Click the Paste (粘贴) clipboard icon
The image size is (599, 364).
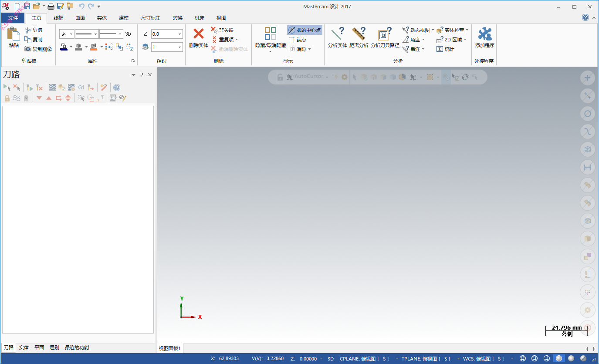point(14,34)
